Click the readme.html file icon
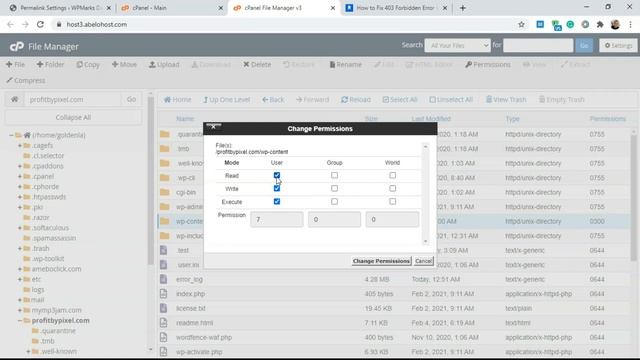The width and height of the screenshot is (640, 360). tap(164, 322)
